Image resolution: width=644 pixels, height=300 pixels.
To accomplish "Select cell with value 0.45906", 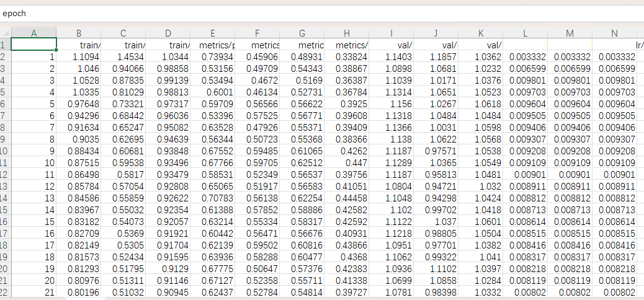I will click(x=257, y=56).
